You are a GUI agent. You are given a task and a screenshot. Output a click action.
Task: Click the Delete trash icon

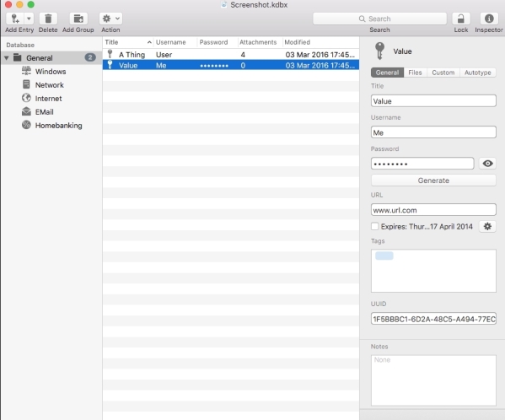48,19
